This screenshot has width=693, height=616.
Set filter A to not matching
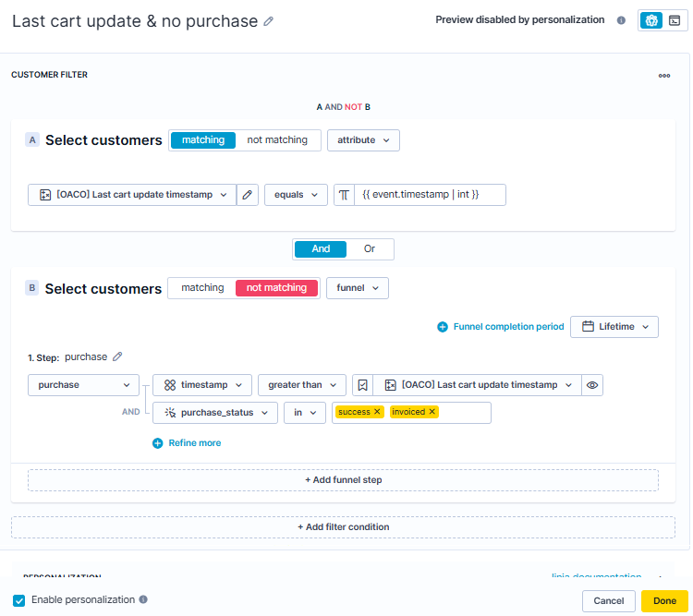pos(277,140)
